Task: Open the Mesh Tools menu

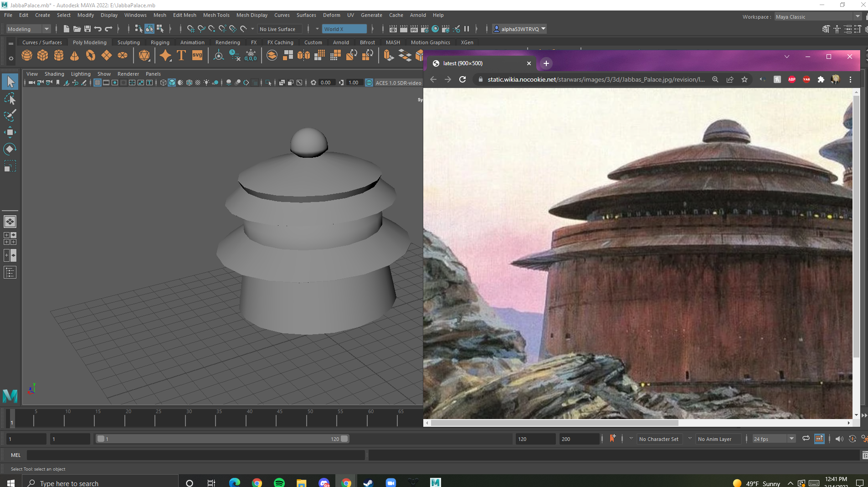Action: (216, 15)
